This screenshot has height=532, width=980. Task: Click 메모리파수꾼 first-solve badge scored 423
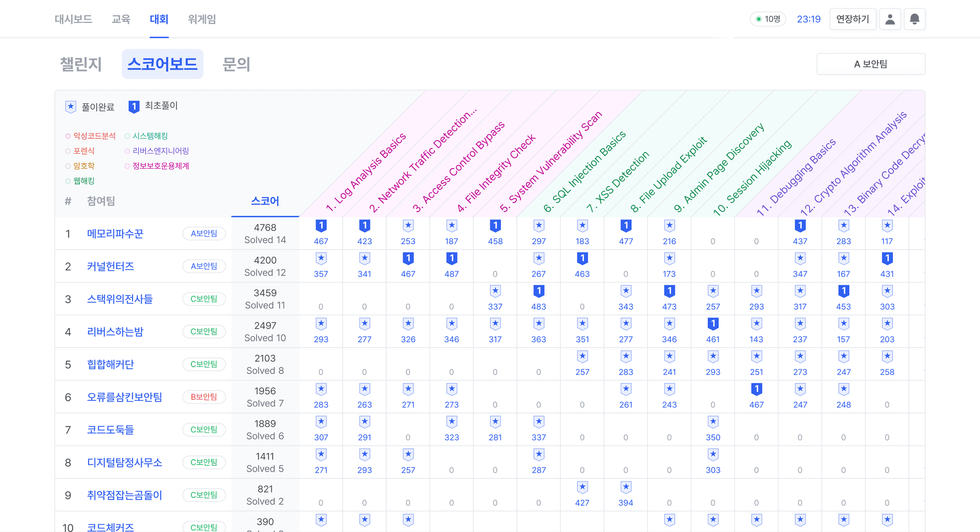(365, 226)
